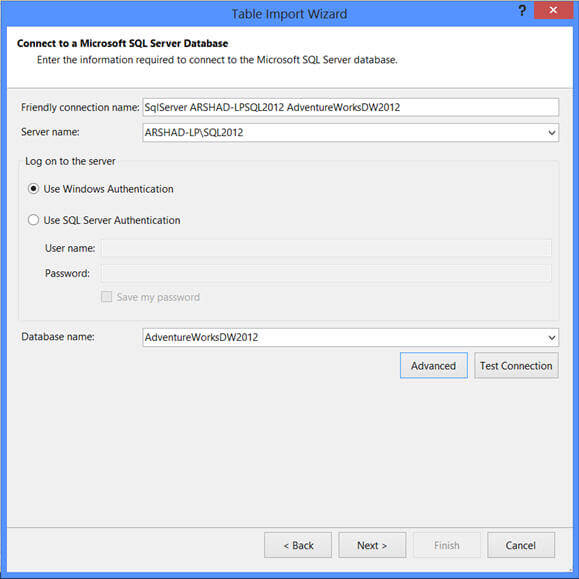Click the Finish button
The width and height of the screenshot is (579, 579).
pyautogui.click(x=447, y=545)
